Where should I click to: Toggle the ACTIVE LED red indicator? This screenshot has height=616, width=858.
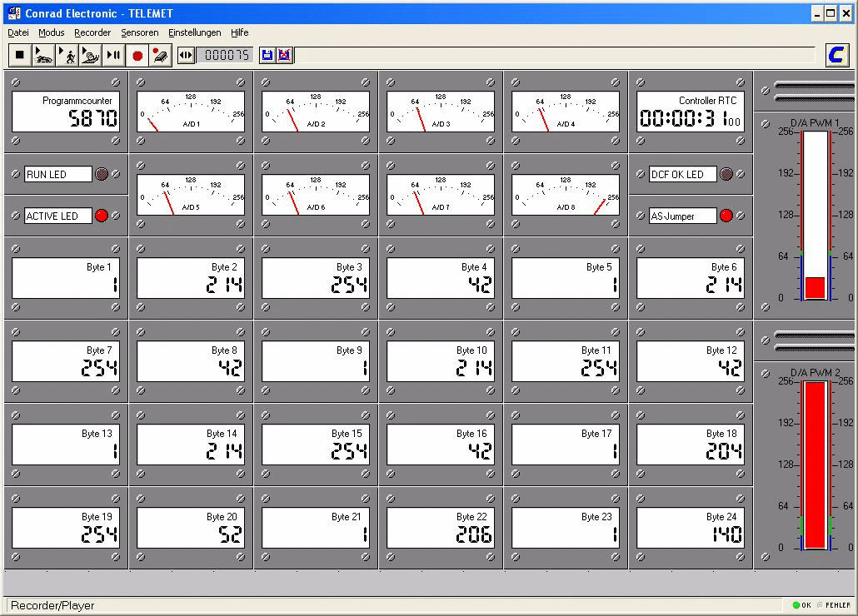tap(102, 216)
